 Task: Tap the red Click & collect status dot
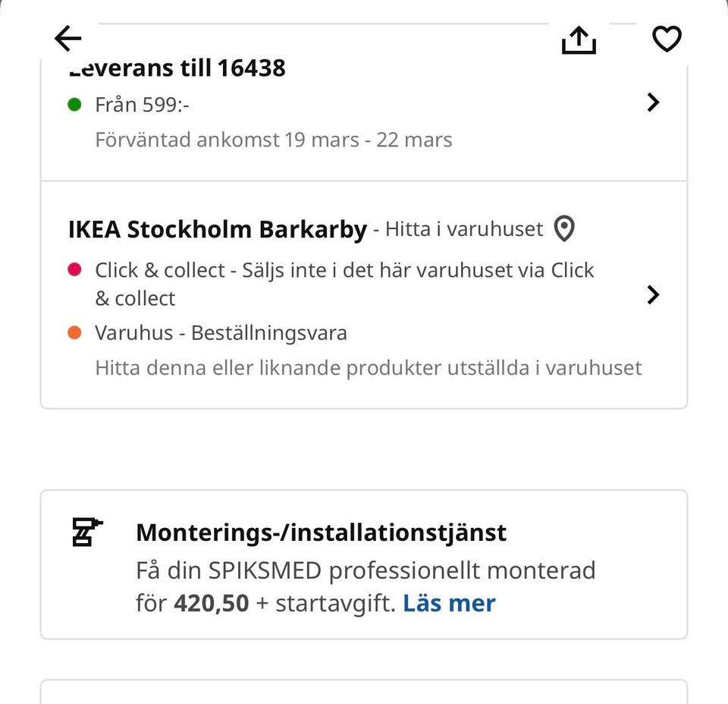[x=74, y=270]
